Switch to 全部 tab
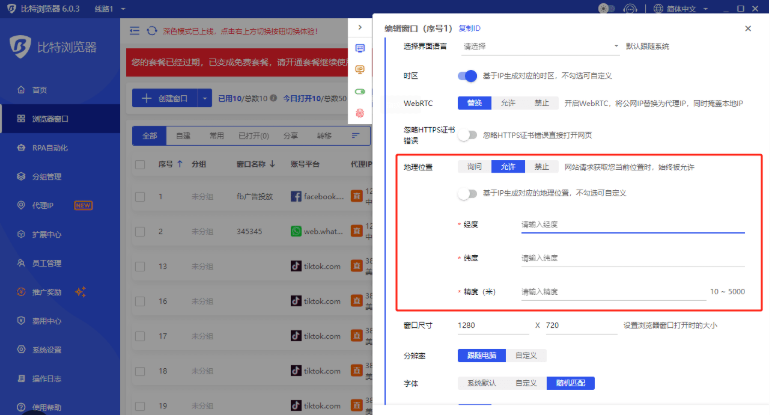 coord(150,136)
